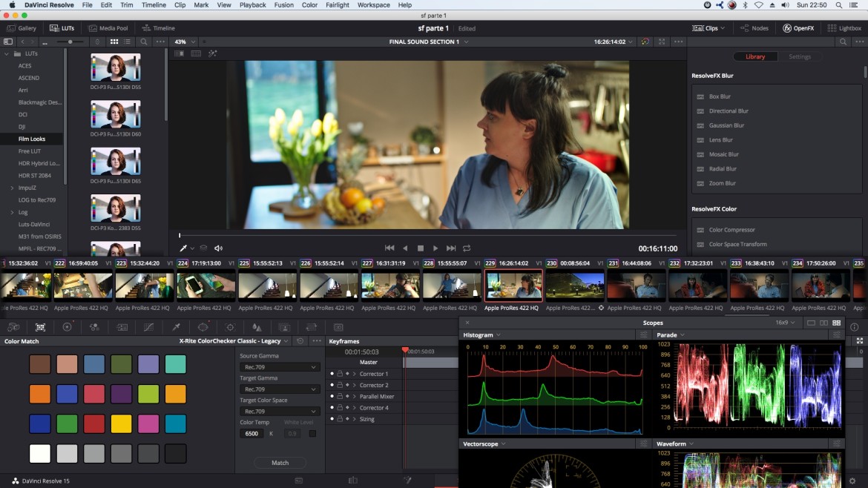The height and width of the screenshot is (488, 868).
Task: Open the Lightbox view
Action: (x=844, y=27)
